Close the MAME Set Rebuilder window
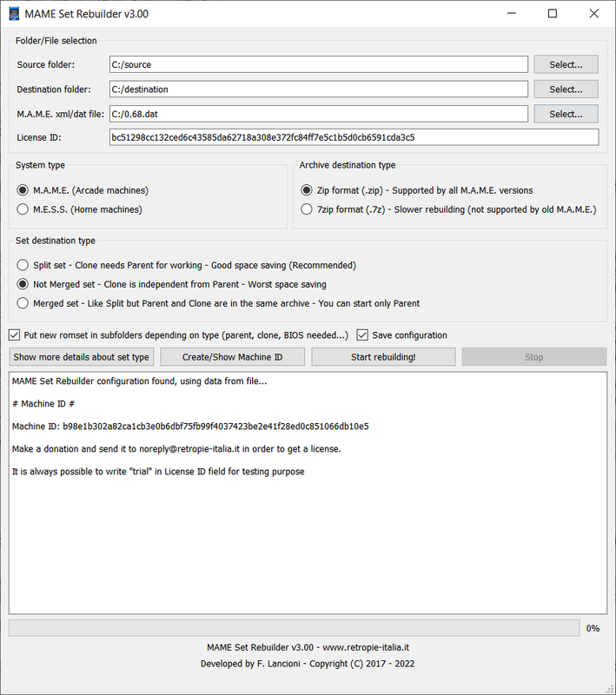Image resolution: width=616 pixels, height=695 pixels. [x=593, y=14]
